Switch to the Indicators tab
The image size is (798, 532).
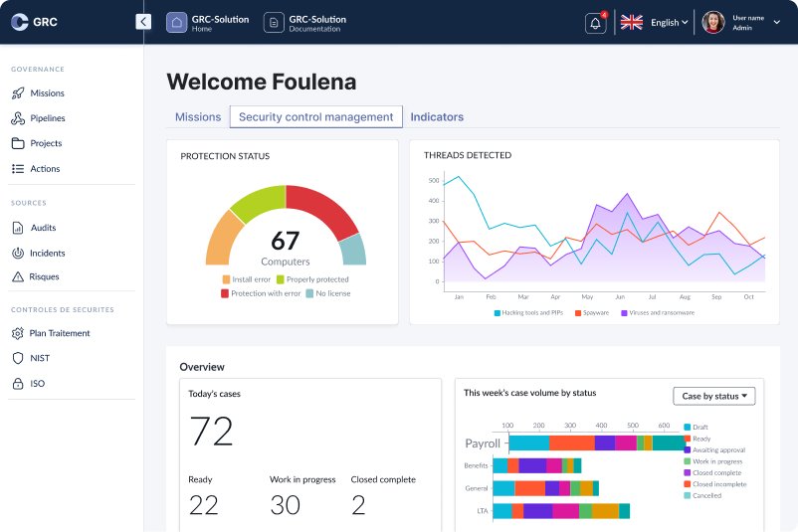coord(437,117)
